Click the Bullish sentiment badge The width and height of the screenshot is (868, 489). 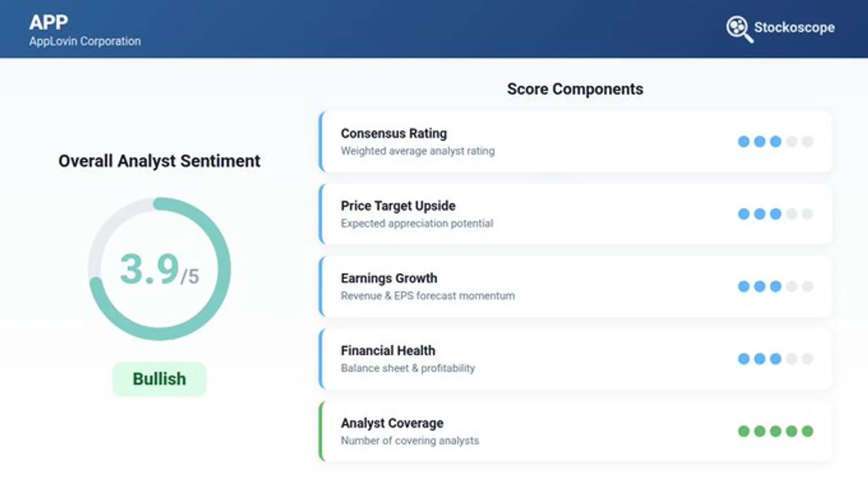coord(159,379)
